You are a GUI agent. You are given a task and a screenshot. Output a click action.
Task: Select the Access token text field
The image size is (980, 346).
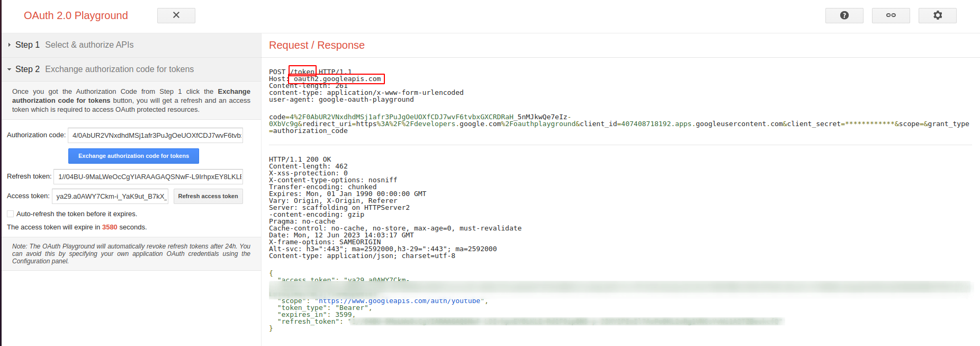click(x=110, y=197)
